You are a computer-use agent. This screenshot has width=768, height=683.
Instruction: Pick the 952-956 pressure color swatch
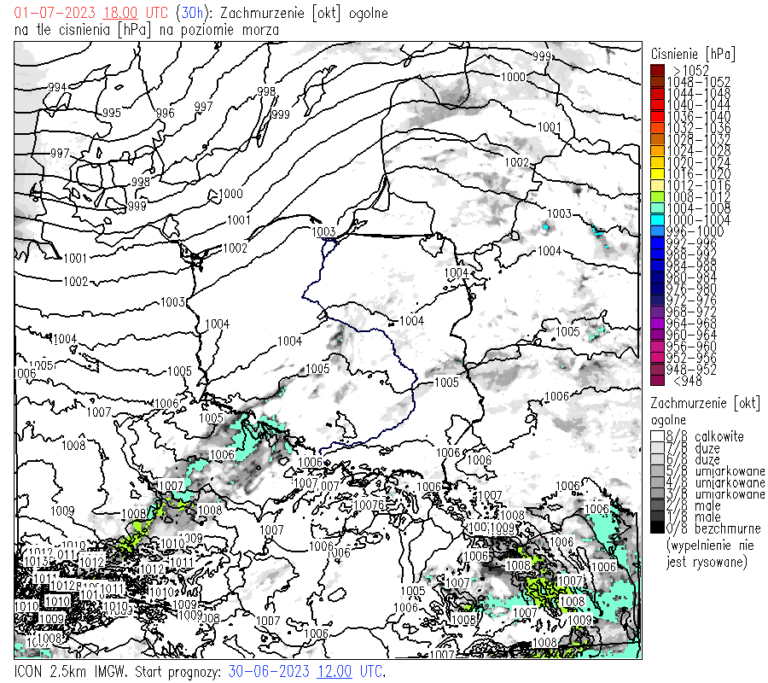click(657, 358)
